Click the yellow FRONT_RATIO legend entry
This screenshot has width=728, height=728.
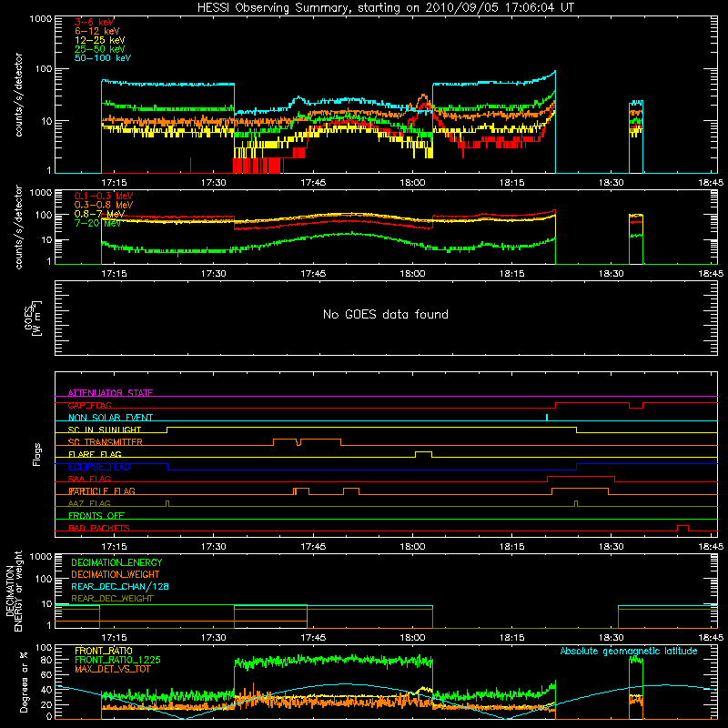coord(104,651)
